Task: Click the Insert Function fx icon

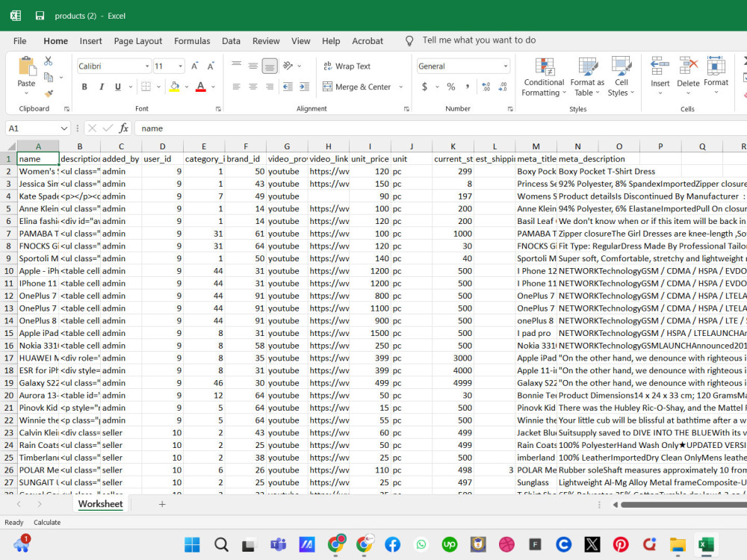Action: pos(124,128)
